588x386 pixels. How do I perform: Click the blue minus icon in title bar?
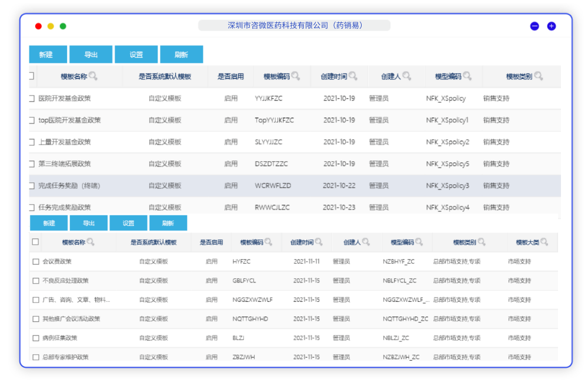tap(534, 26)
